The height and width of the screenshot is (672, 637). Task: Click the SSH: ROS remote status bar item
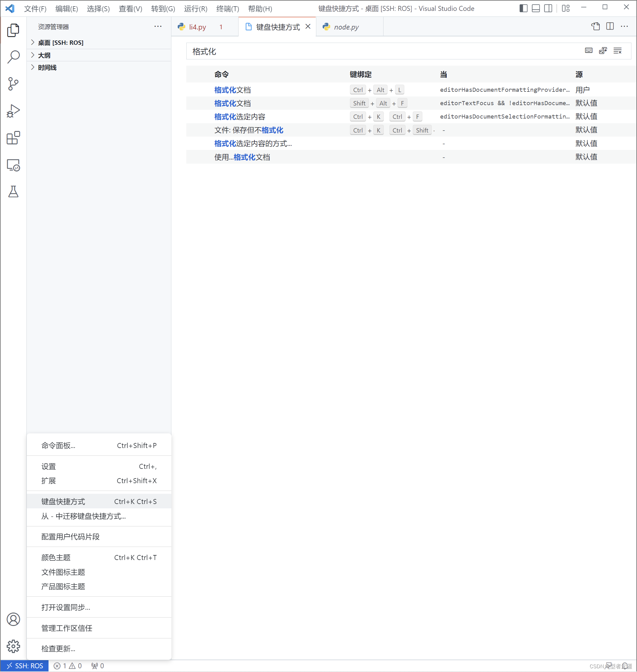pos(24,665)
